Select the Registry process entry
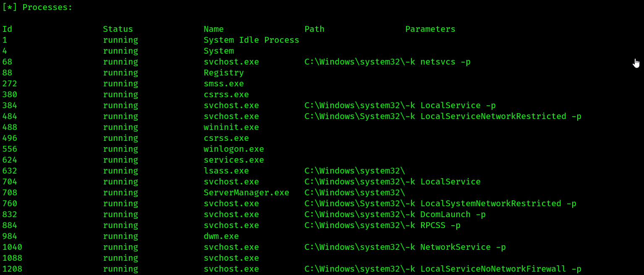644x275 pixels. [224, 73]
